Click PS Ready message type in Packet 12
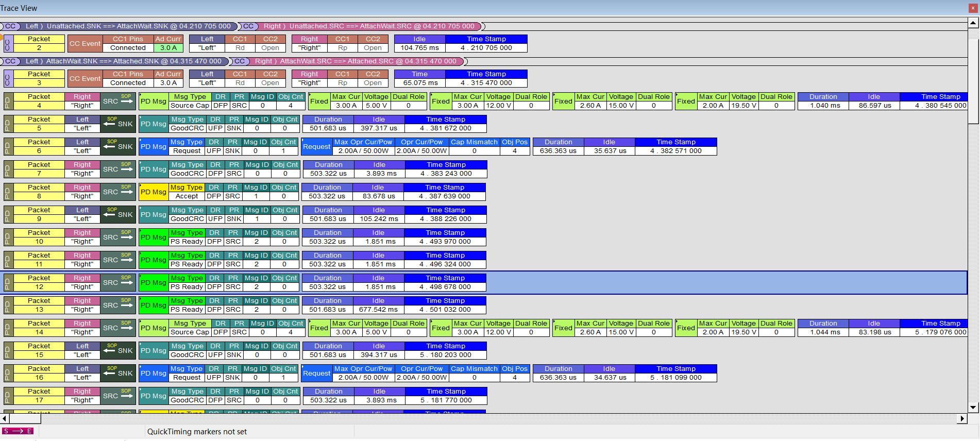 pos(187,287)
